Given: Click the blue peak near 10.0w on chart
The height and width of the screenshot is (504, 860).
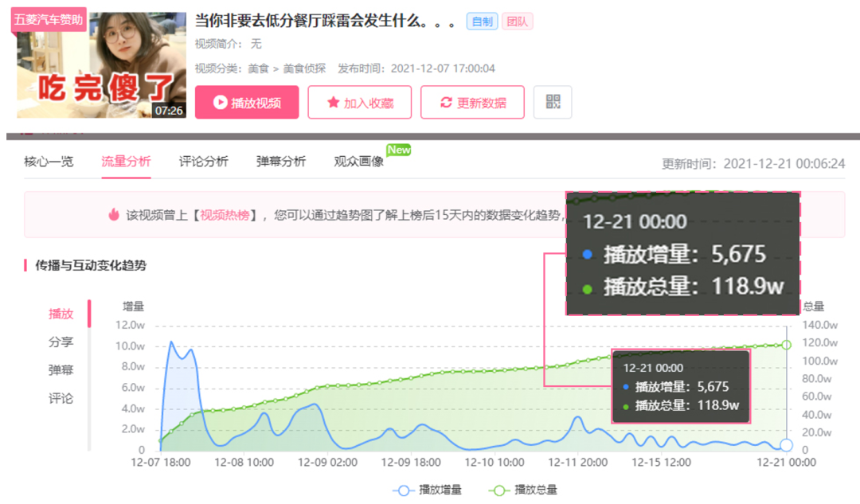Looking at the screenshot, I should click(x=171, y=342).
